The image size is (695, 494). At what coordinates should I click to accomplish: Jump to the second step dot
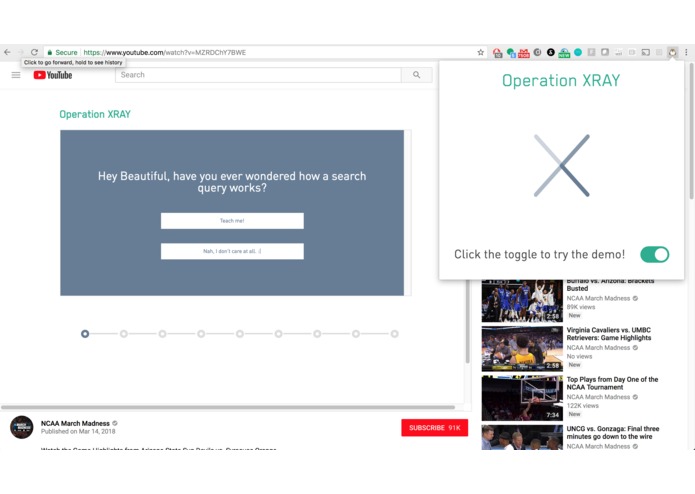(124, 334)
